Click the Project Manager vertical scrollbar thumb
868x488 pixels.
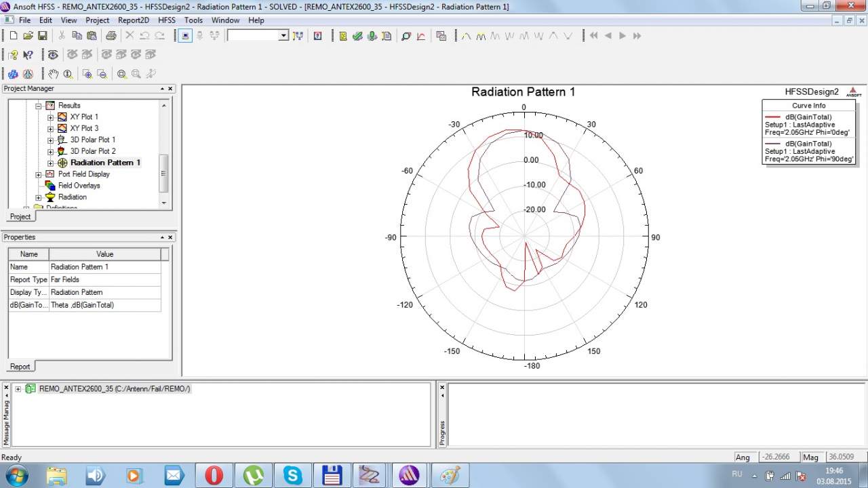coord(163,173)
